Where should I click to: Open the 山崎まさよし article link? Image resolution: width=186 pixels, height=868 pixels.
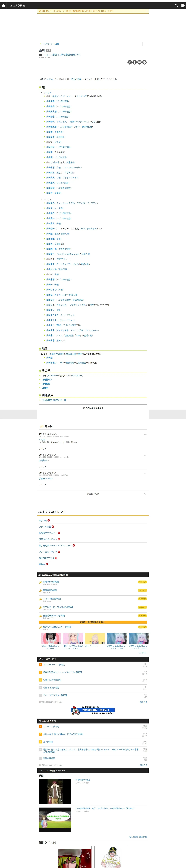(x=52, y=320)
